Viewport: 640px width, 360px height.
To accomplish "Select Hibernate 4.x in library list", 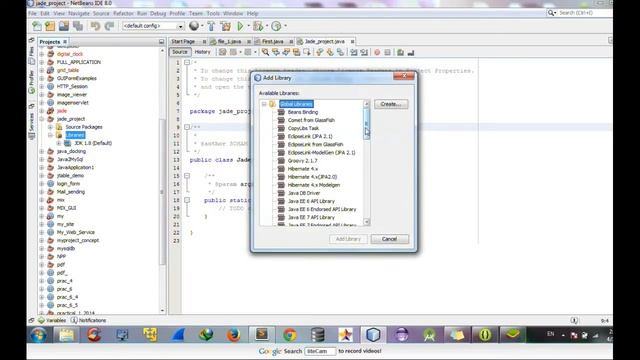I will [x=302, y=169].
